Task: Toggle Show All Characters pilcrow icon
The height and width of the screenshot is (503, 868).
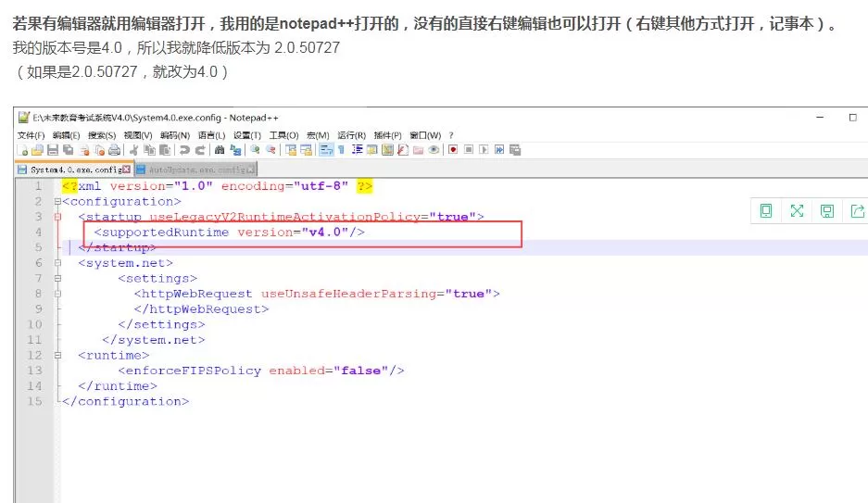Action: click(342, 150)
